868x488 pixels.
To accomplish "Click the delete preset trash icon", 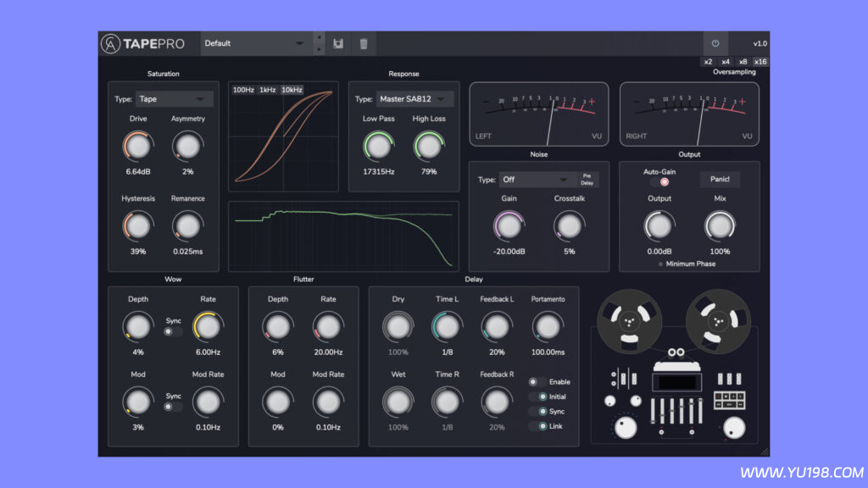I will [363, 43].
